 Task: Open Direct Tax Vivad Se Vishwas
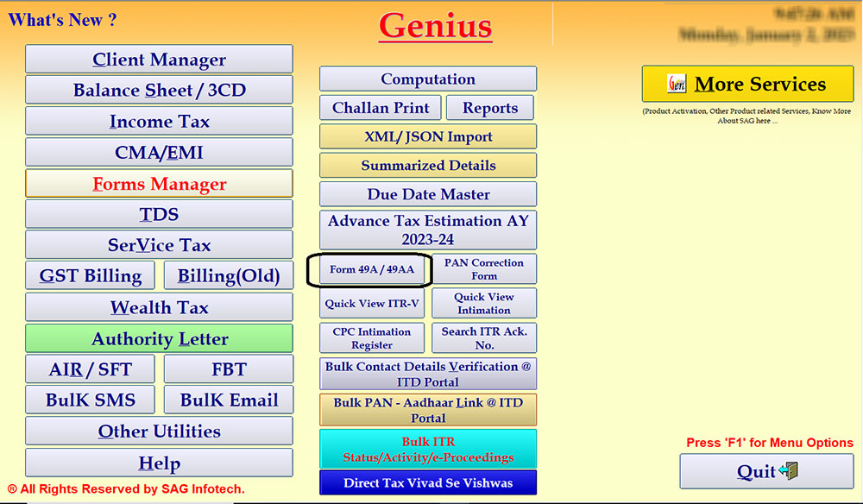(428, 484)
